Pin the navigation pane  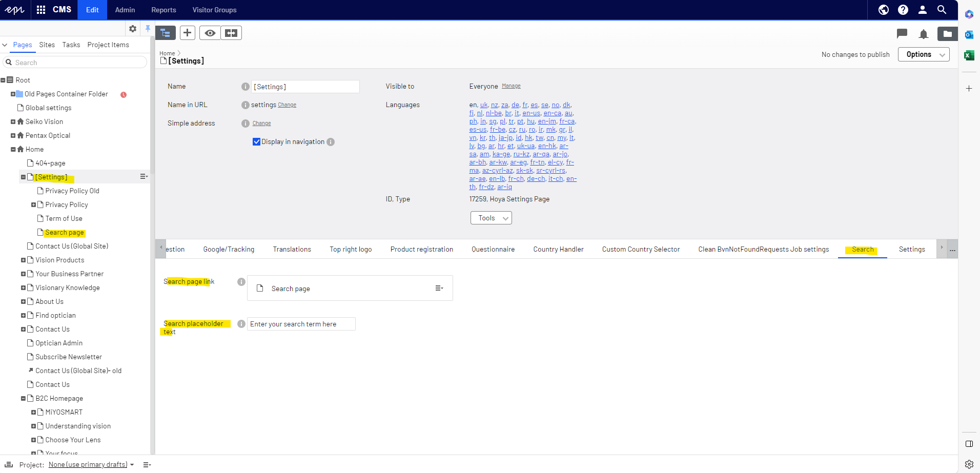(x=148, y=29)
